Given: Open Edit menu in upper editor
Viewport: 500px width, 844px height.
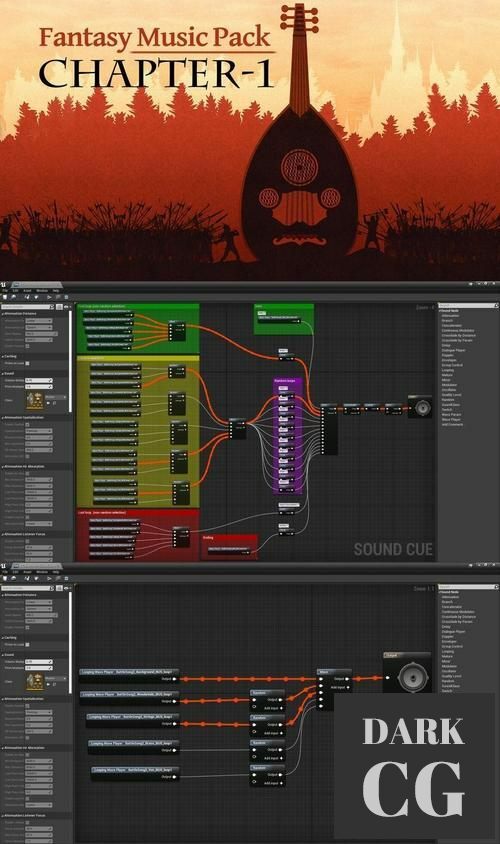Looking at the screenshot, I should coord(16,291).
